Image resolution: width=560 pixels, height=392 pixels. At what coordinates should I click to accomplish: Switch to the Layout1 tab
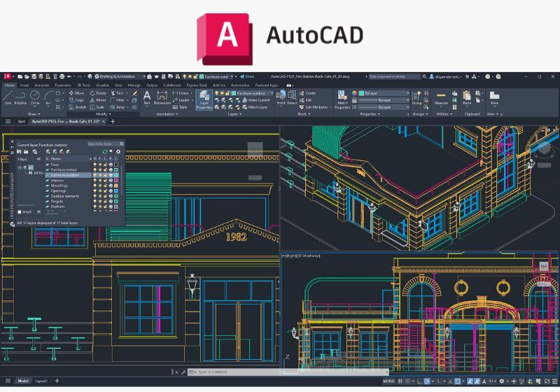coord(41,381)
